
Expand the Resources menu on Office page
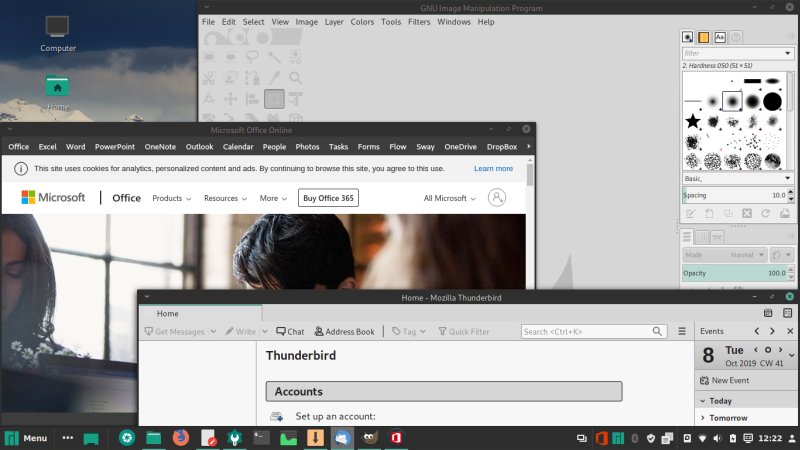tap(226, 198)
